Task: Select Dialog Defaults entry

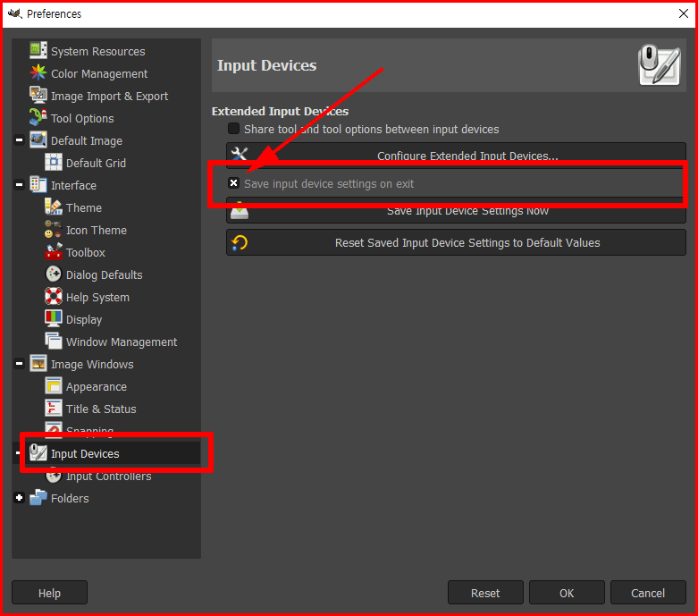Action: (x=105, y=274)
